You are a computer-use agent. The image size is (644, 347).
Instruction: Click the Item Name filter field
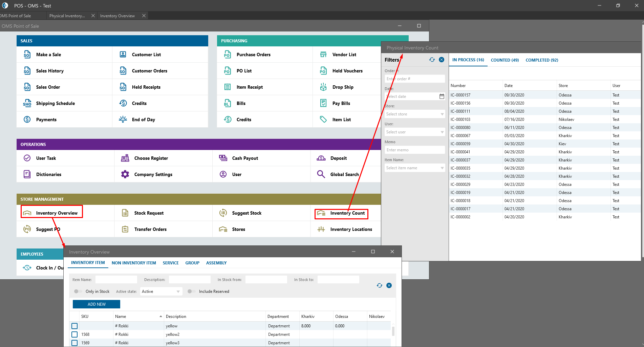click(x=116, y=280)
